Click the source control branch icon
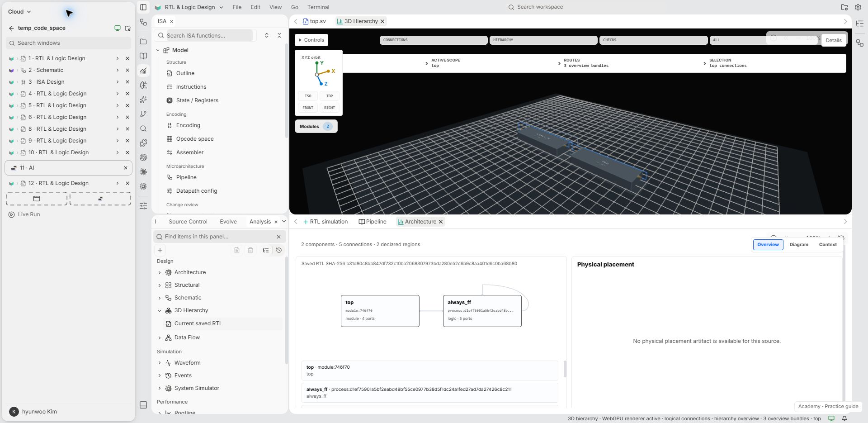The width and height of the screenshot is (868, 423). click(143, 114)
